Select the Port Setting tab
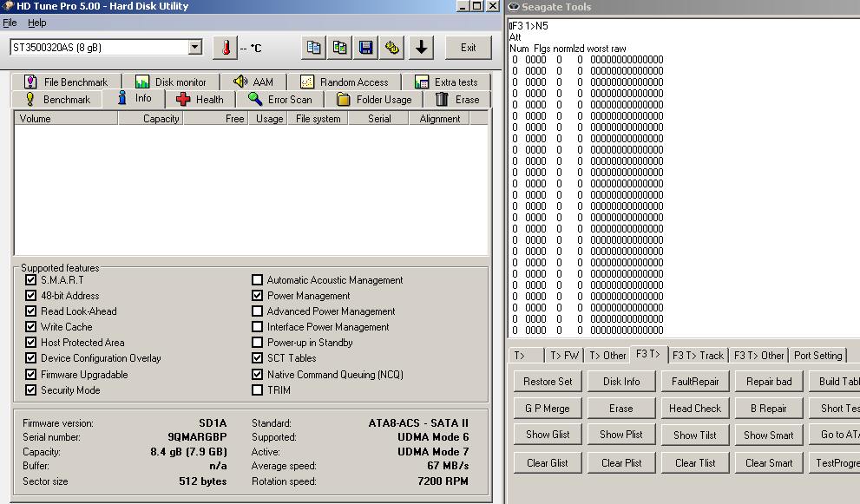The width and height of the screenshot is (860, 504). [817, 356]
